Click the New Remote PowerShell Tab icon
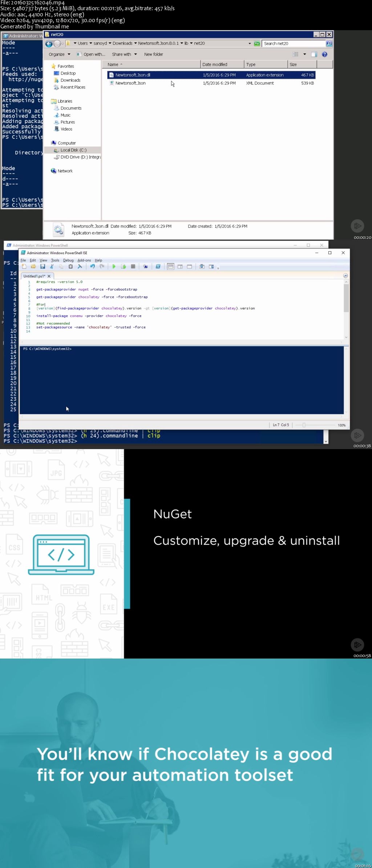 coord(145,267)
